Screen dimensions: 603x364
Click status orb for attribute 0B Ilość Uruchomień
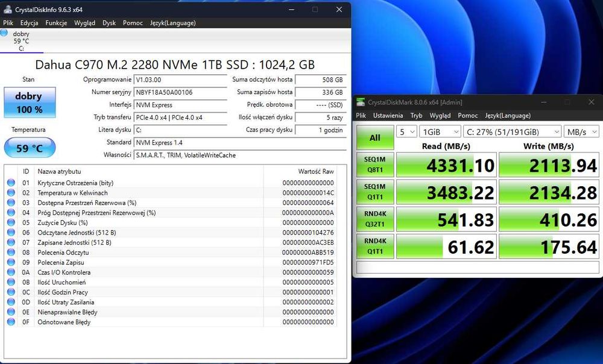(x=11, y=282)
